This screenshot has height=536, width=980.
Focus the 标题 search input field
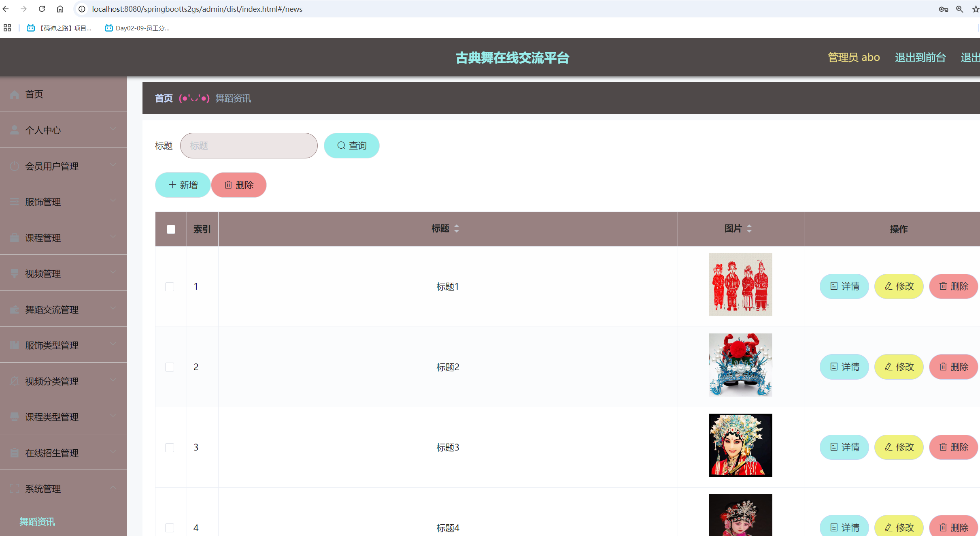(249, 145)
